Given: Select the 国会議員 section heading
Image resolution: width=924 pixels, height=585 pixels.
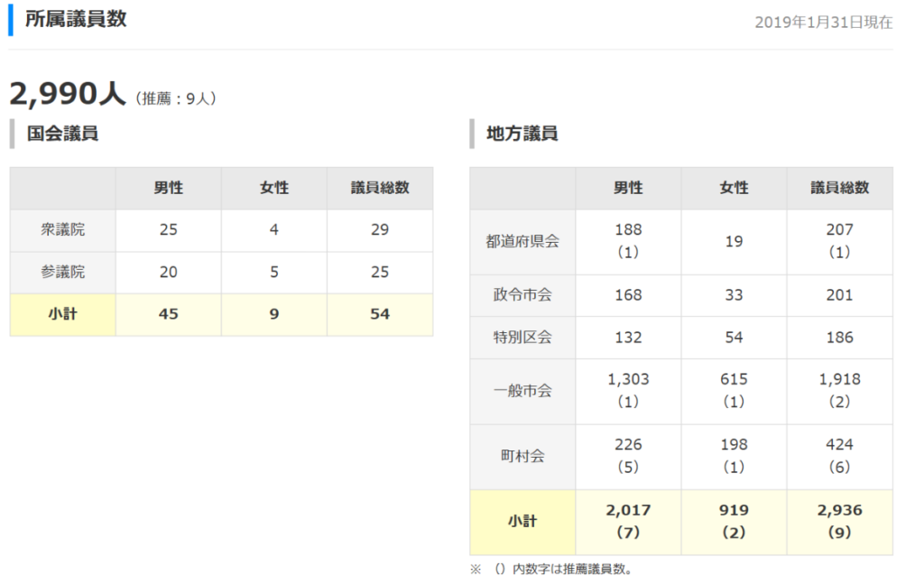Looking at the screenshot, I should (x=62, y=134).
